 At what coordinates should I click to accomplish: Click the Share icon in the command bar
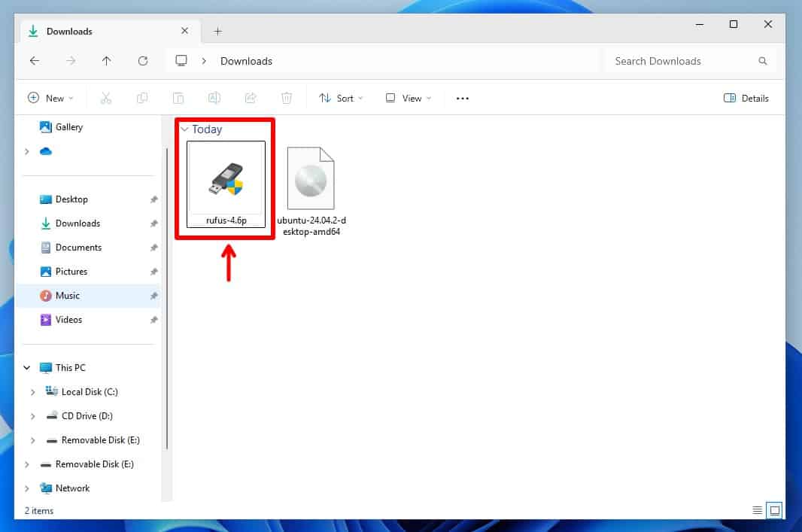[251, 98]
